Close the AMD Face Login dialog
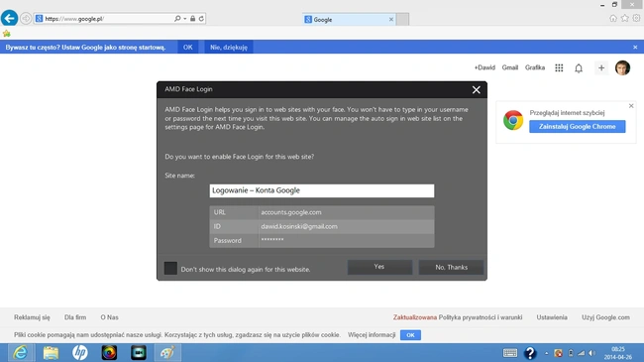The image size is (644, 362). 476,89
